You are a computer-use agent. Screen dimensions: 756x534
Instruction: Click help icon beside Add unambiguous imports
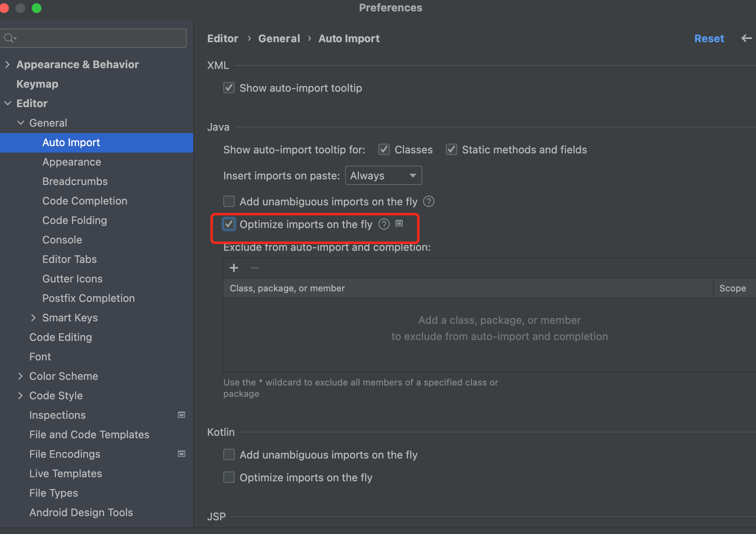(x=429, y=201)
